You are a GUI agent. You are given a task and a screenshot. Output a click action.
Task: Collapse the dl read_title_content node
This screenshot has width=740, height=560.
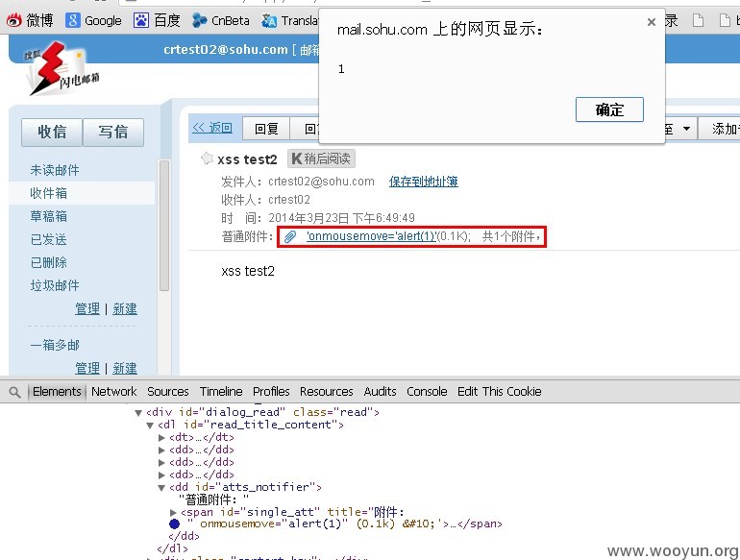tap(150, 426)
